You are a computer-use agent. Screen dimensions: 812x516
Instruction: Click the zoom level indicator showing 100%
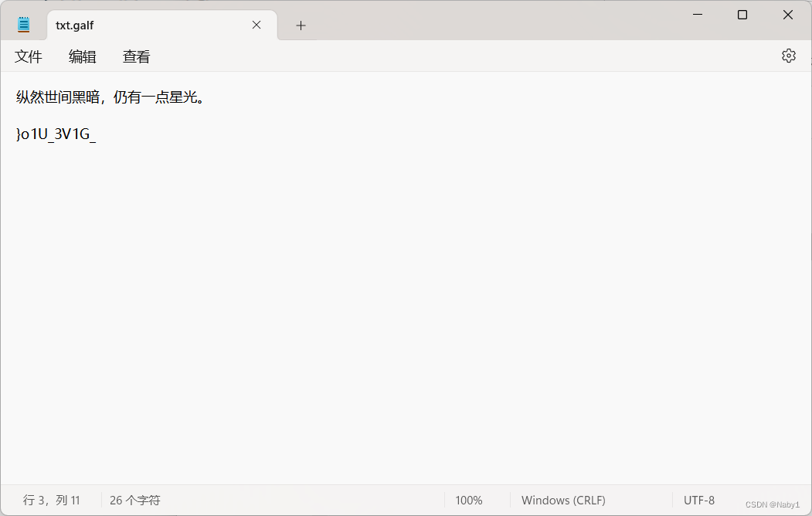click(x=468, y=500)
